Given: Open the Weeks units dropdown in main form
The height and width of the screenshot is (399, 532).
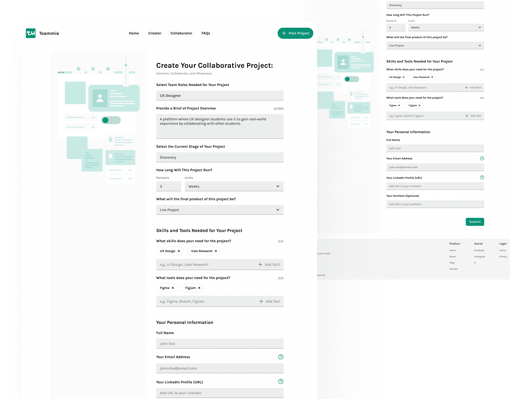Looking at the screenshot, I should tap(234, 186).
